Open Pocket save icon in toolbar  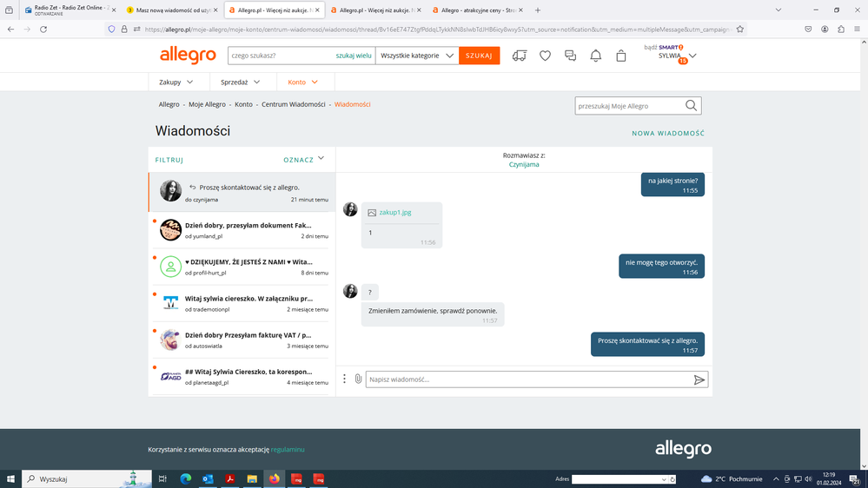(808, 30)
